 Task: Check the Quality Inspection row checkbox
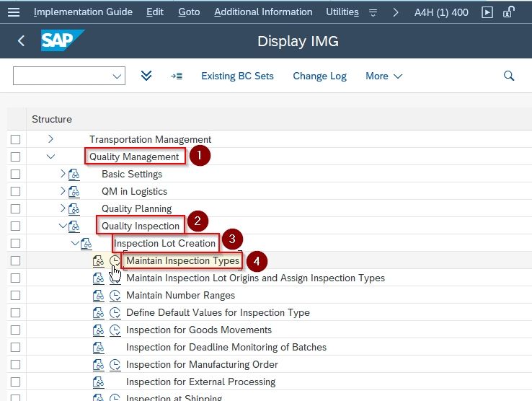pyautogui.click(x=15, y=226)
